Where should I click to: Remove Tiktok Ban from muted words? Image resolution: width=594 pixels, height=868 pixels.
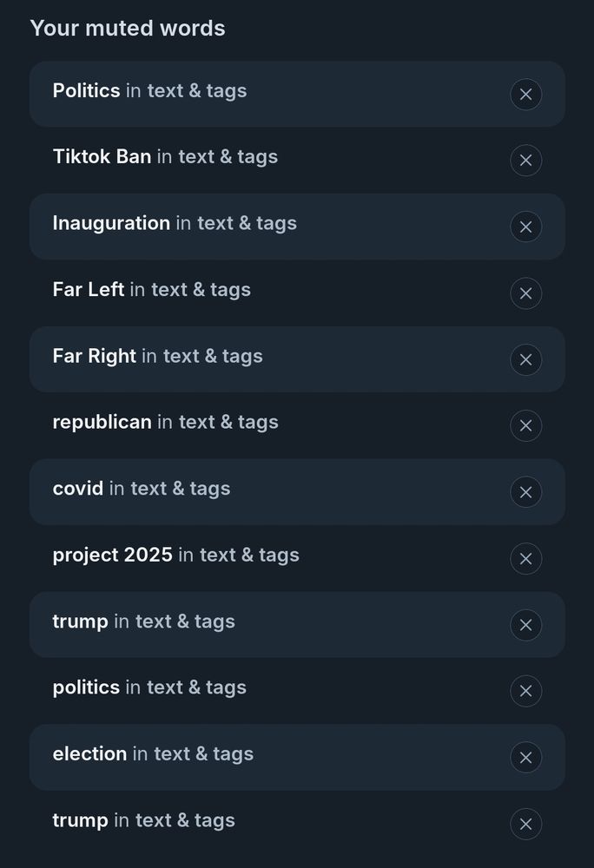click(x=525, y=161)
